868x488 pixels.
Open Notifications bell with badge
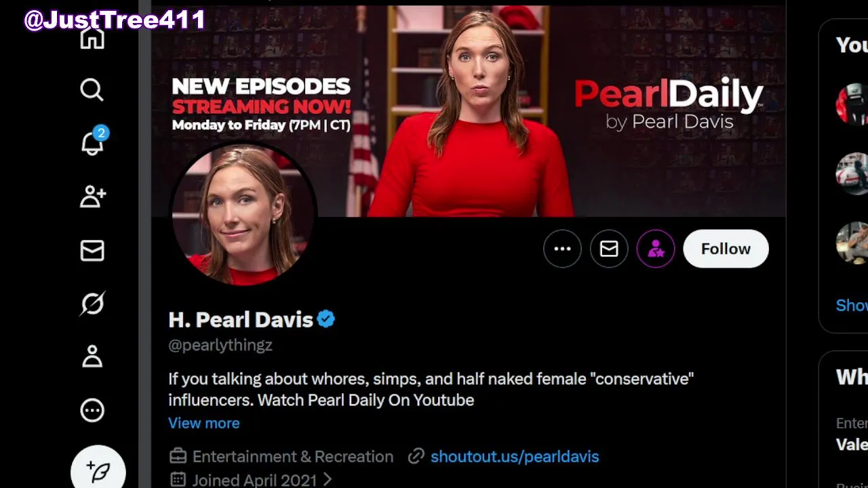click(93, 142)
